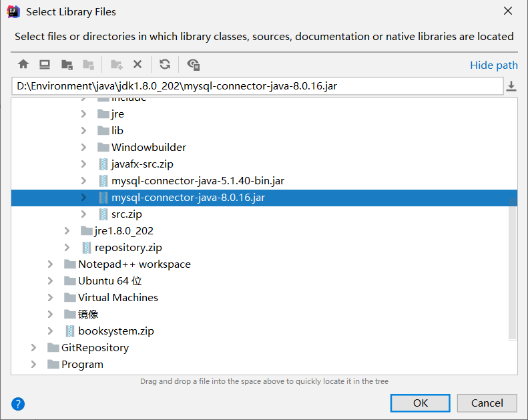Click the GitRepository folder icon

[x=53, y=348]
